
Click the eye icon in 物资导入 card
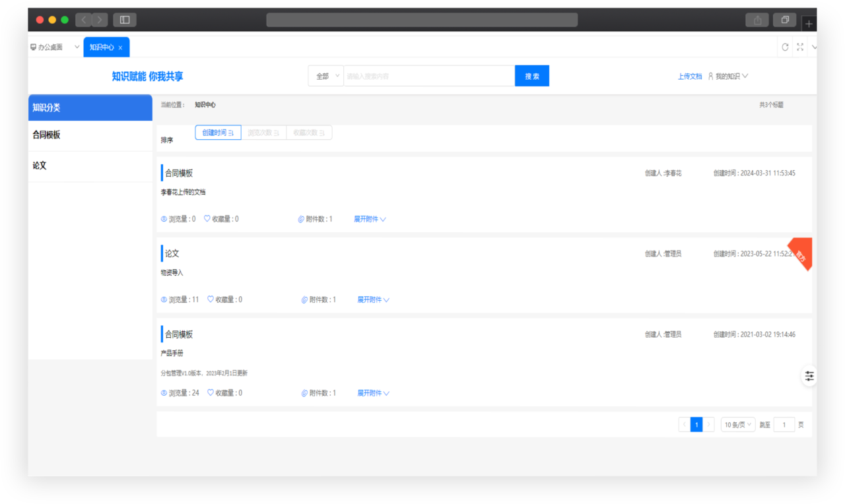164,299
